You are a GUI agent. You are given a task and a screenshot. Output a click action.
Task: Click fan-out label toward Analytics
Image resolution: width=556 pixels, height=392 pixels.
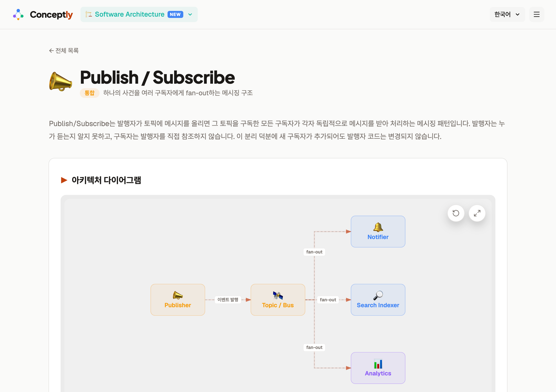(314, 347)
